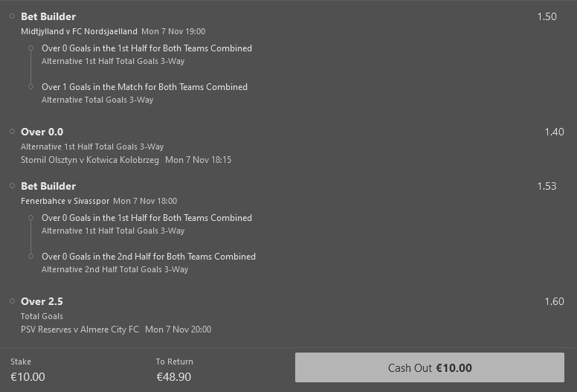Select the Over 2.5 Total Goals title
Image resolution: width=577 pixels, height=392 pixels.
(42, 301)
